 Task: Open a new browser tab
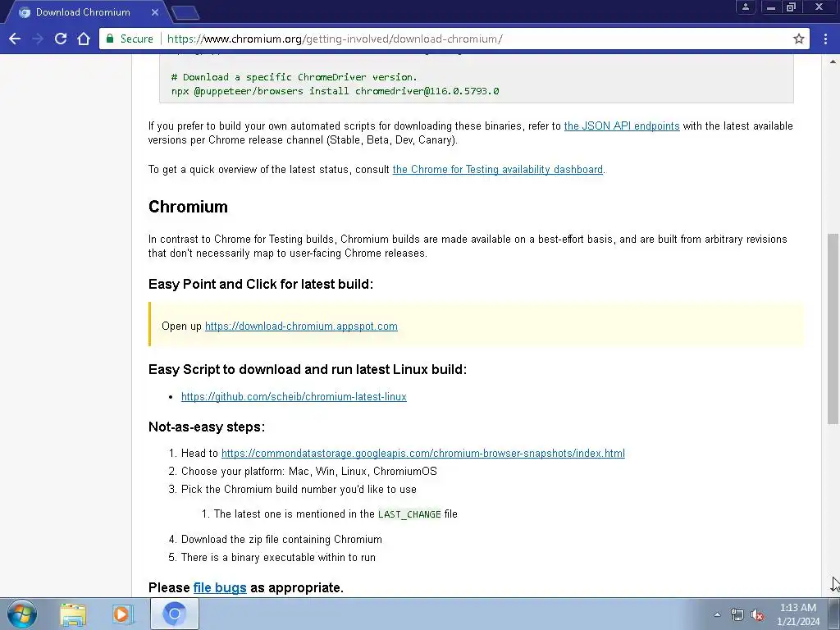185,12
